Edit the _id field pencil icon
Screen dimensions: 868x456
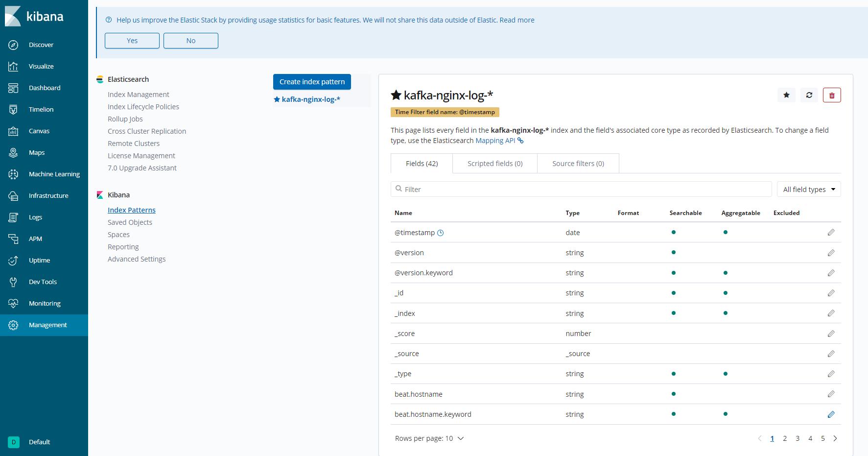pyautogui.click(x=831, y=293)
